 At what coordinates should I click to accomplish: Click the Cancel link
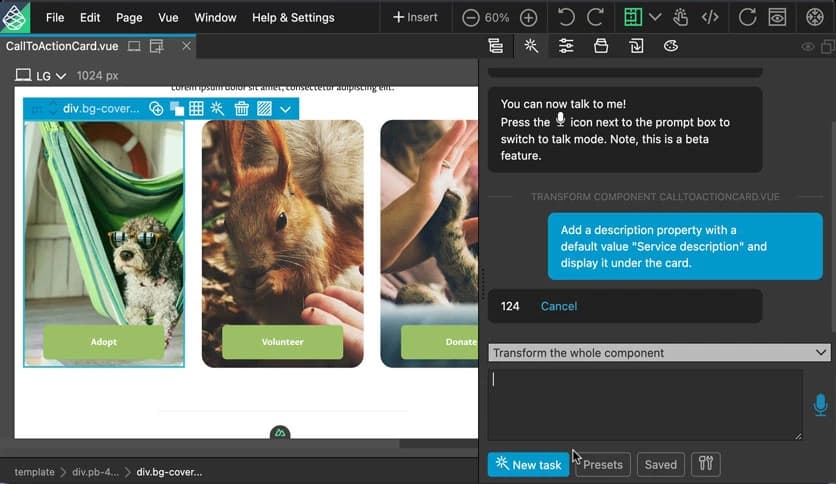coord(558,306)
